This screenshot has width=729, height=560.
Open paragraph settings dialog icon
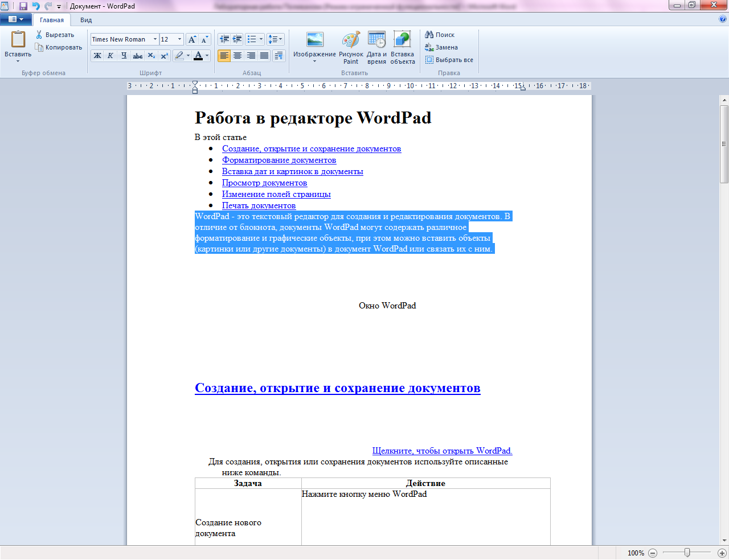pyautogui.click(x=279, y=56)
